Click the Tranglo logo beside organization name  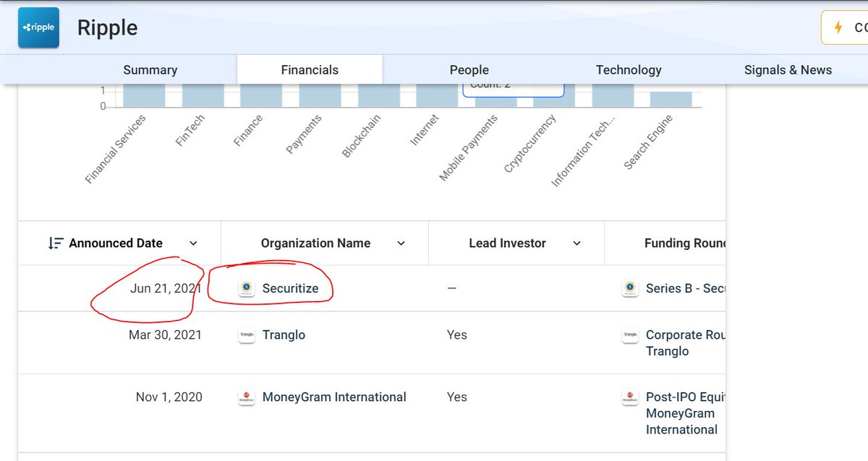(247, 335)
